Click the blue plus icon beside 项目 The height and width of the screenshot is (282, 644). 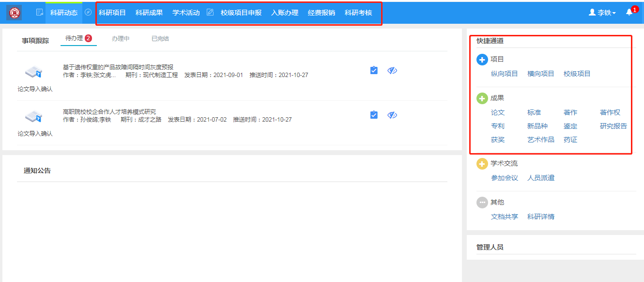click(x=482, y=60)
